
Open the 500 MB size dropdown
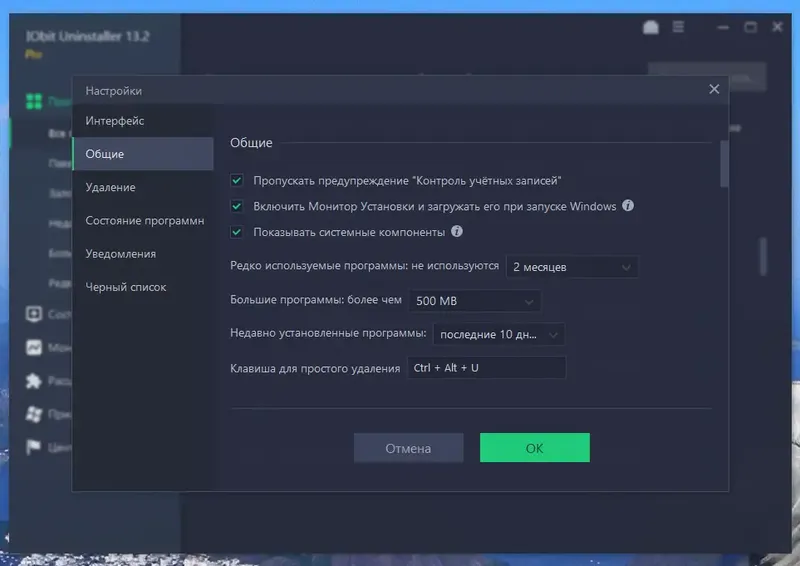tap(474, 301)
